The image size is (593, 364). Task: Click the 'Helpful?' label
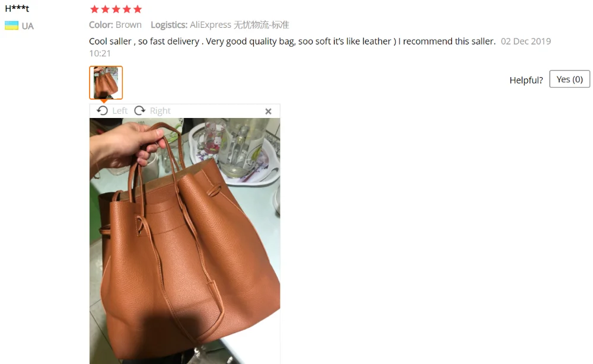coord(526,80)
